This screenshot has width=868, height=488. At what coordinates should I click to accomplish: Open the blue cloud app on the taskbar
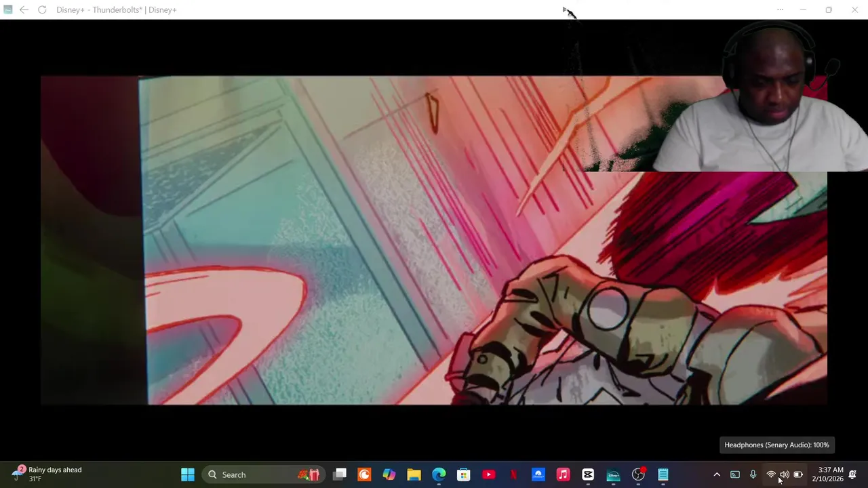[538, 474]
